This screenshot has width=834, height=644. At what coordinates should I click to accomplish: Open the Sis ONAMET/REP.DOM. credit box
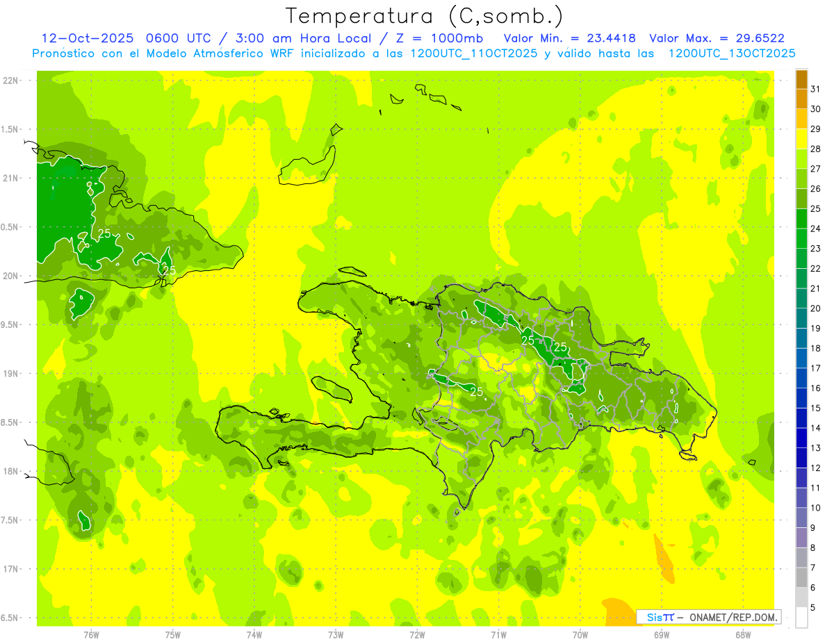[708, 617]
